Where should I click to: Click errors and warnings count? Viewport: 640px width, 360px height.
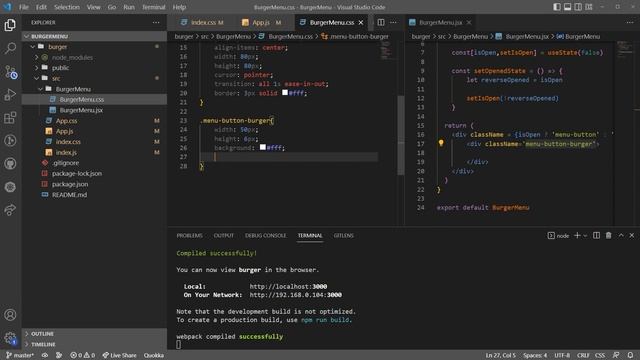click(82, 355)
